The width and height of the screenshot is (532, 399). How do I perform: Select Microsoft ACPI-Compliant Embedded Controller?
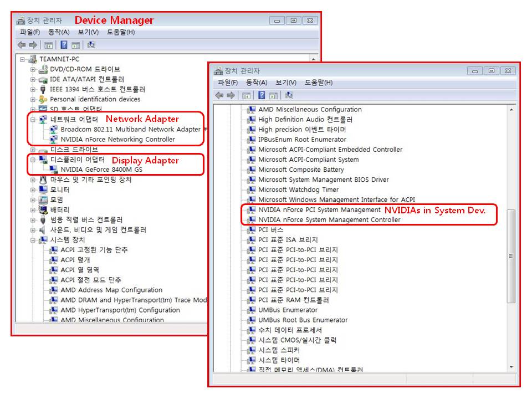pyautogui.click(x=330, y=150)
